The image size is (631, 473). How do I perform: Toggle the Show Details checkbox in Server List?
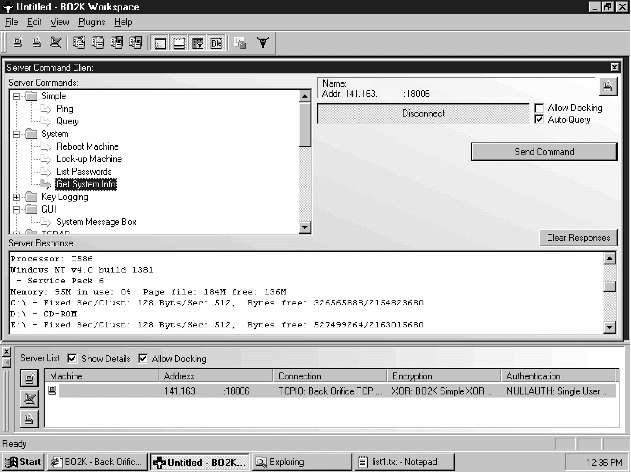[x=72, y=358]
